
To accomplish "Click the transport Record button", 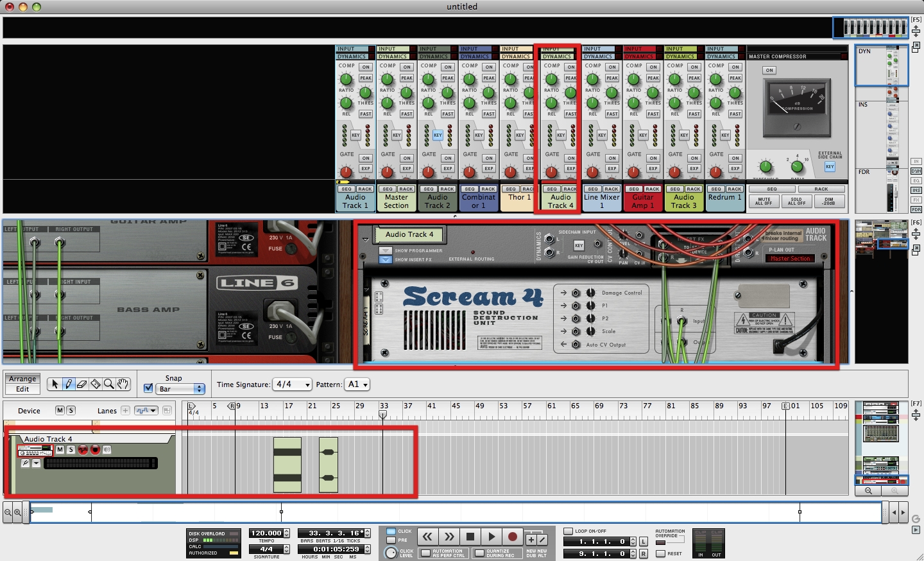I will (x=513, y=537).
